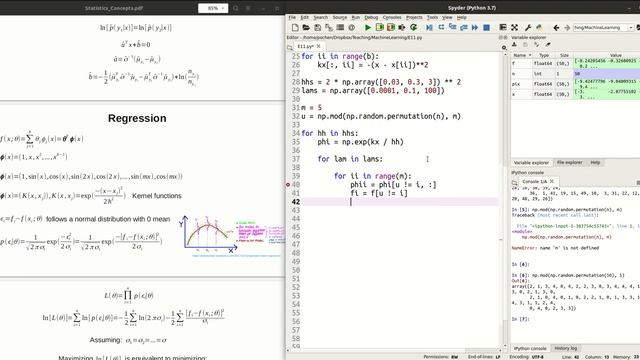Viewport: 640px width, 360px height.
Task: Toggle breakpoint on line 40
Action: point(288,184)
